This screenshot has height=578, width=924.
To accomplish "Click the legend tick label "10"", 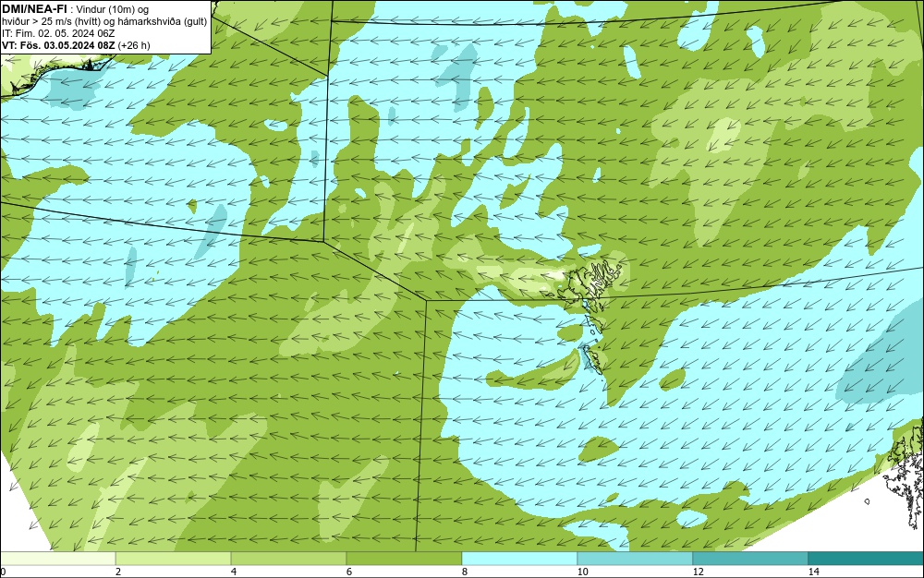I will pyautogui.click(x=582, y=572).
